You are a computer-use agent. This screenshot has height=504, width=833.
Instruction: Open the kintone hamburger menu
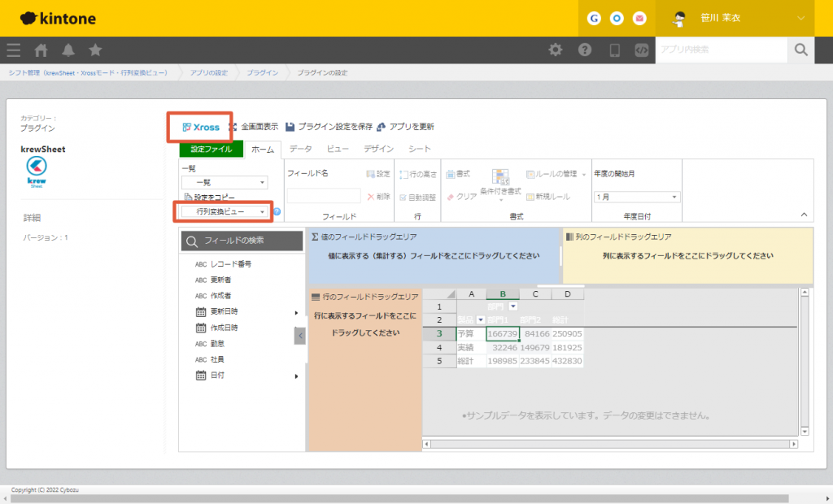pyautogui.click(x=14, y=50)
